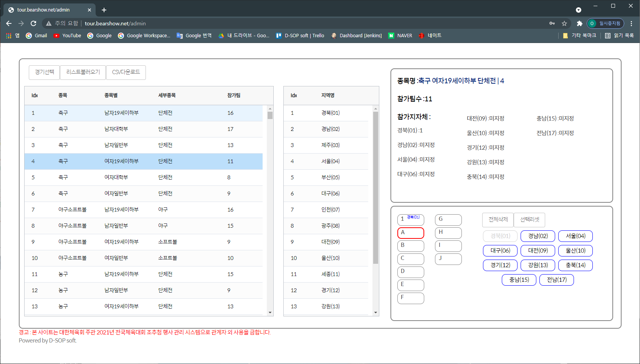Image resolution: width=640 pixels, height=364 pixels.
Task: Click the 경기(12) region button
Action: click(x=500, y=265)
